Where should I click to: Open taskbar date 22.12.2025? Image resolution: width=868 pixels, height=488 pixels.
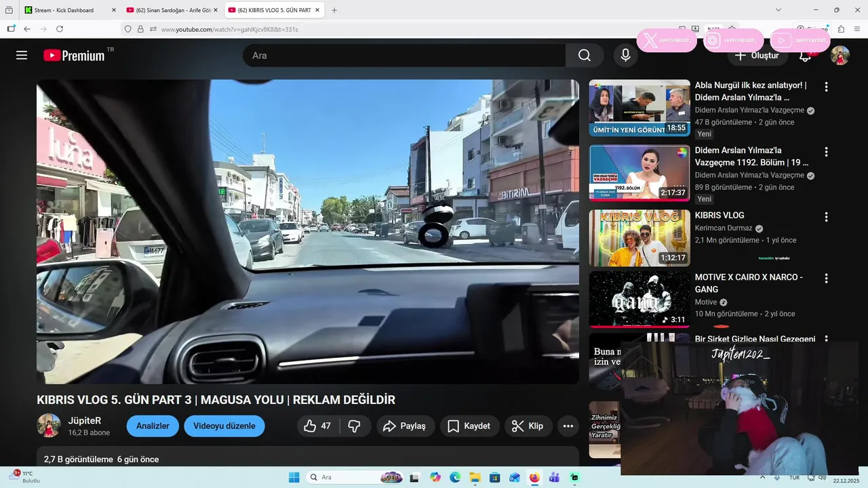846,480
